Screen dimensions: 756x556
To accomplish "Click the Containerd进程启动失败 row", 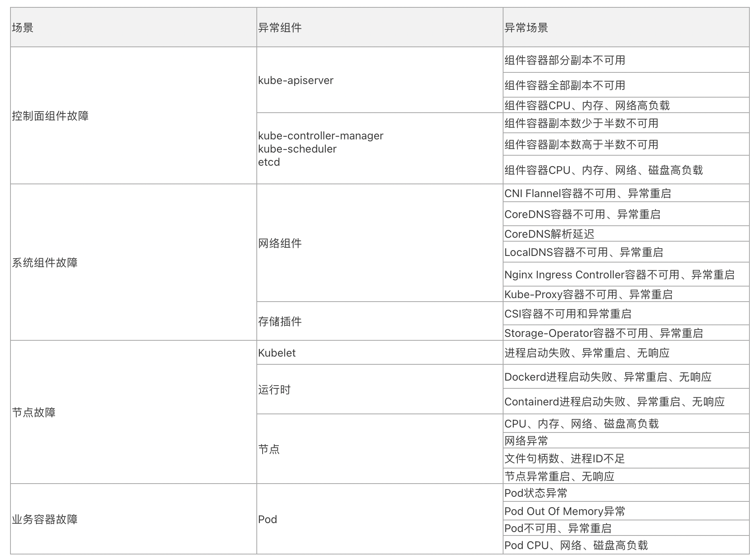I will pos(614,402).
